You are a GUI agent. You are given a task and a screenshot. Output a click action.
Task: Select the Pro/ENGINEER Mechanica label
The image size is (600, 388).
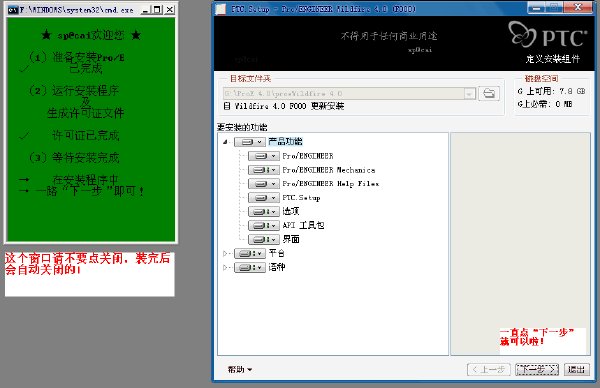pyautogui.click(x=329, y=170)
